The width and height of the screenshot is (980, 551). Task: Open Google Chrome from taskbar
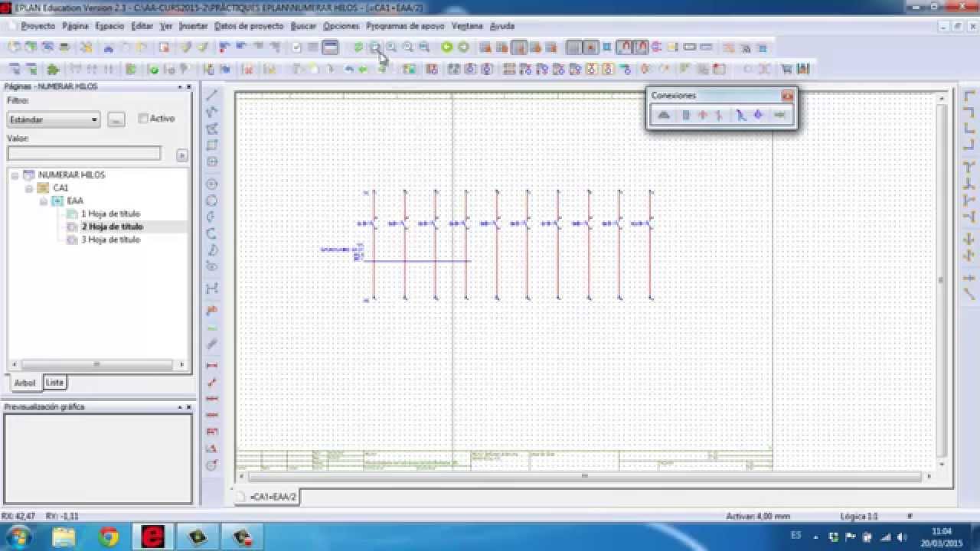point(109,537)
